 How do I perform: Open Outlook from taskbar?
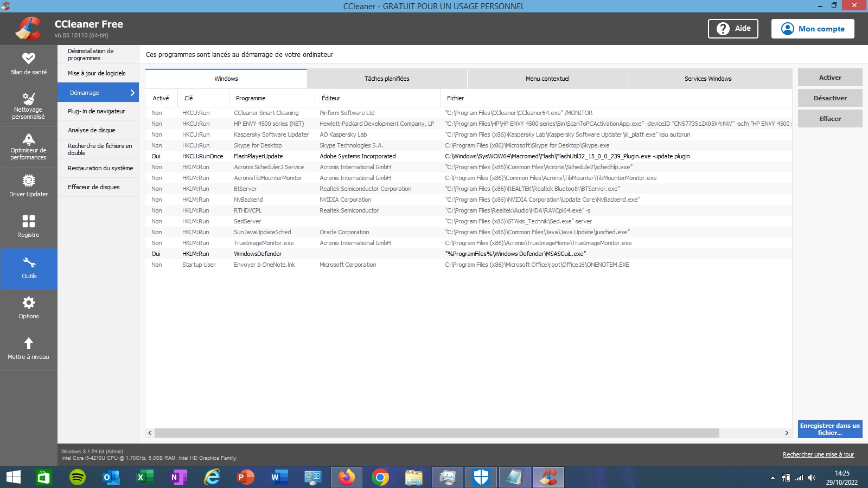111,477
